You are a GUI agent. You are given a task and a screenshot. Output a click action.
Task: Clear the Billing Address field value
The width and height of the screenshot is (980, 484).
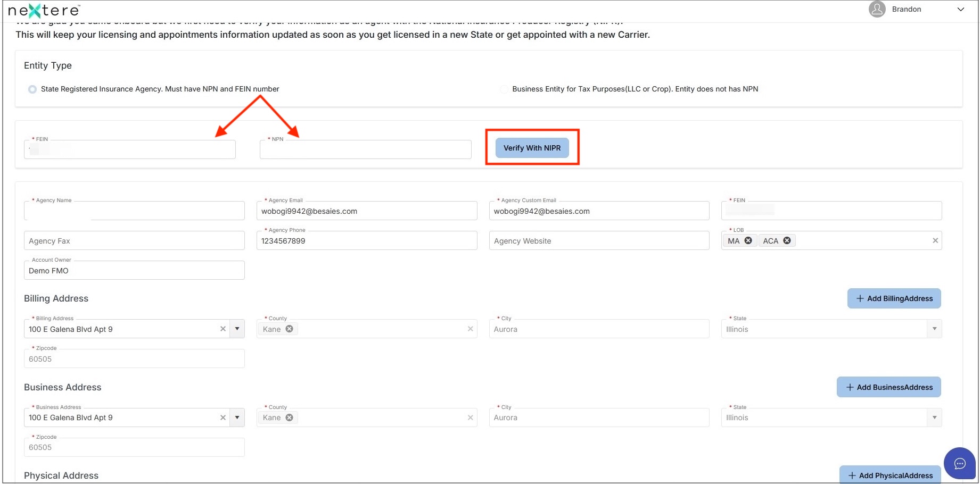point(223,329)
